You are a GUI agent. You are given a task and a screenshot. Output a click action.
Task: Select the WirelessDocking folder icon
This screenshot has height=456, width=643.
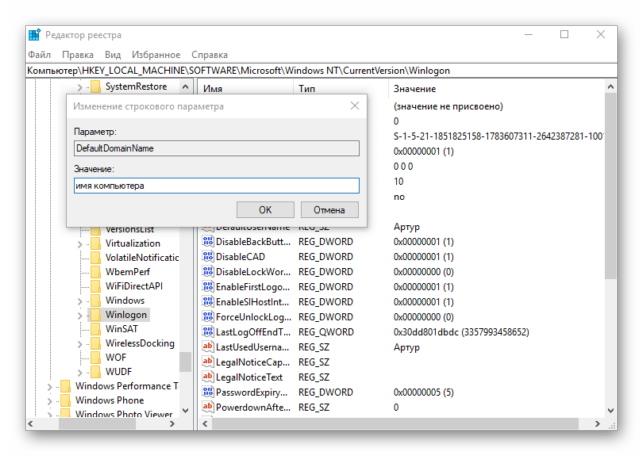point(96,343)
